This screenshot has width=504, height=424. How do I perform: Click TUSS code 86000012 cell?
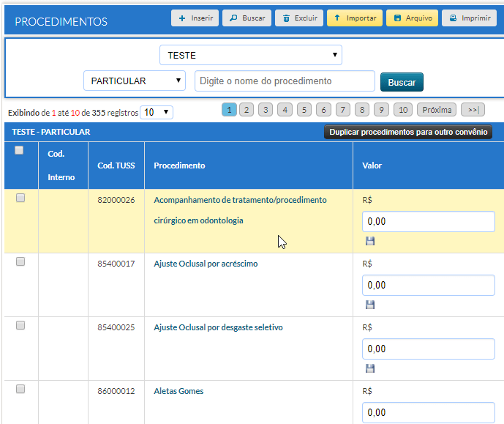coord(116,391)
